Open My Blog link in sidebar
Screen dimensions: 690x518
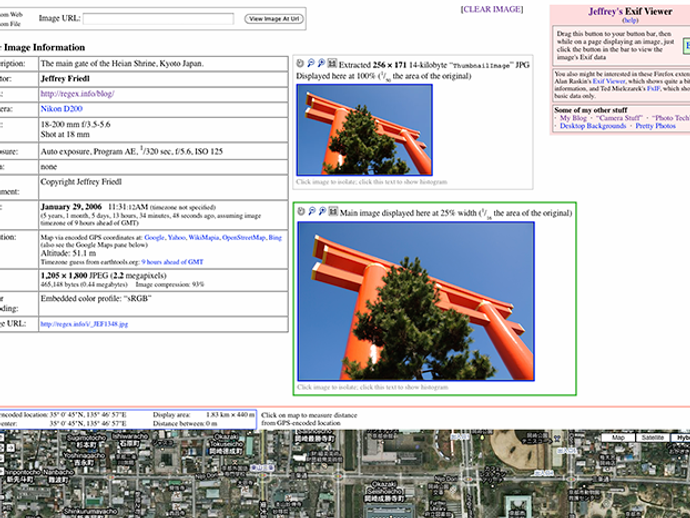(x=573, y=118)
